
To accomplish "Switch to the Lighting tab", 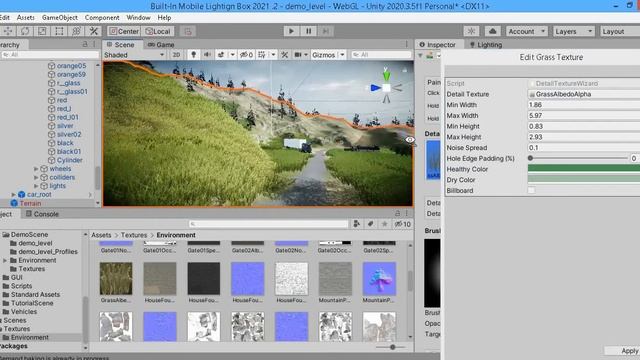I will (x=486, y=44).
